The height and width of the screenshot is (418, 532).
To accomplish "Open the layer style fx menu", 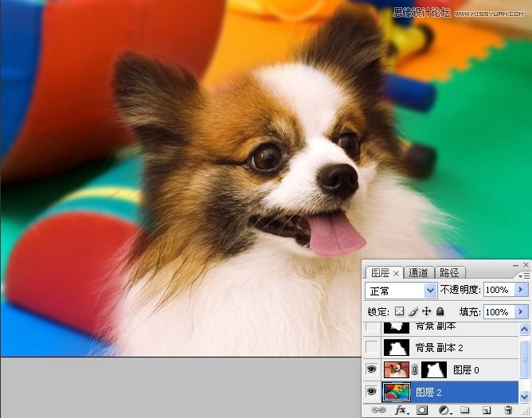I will pos(401,410).
